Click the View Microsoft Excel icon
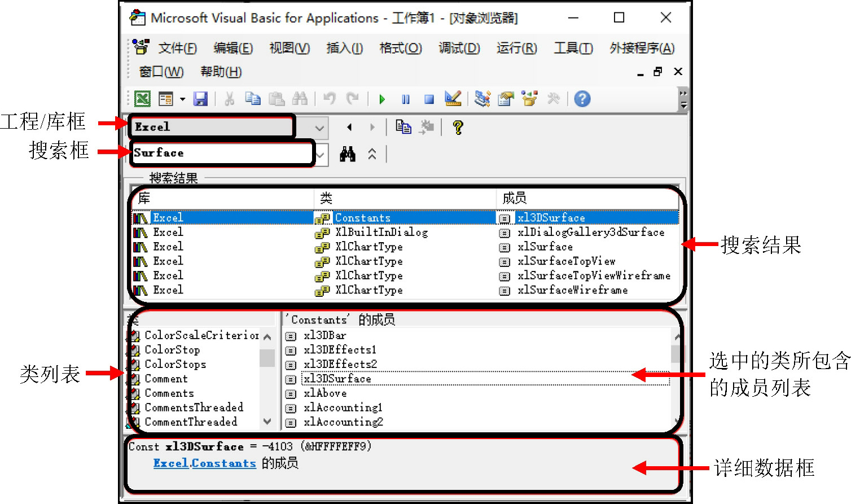Screen dimensions: 851x504 (142, 99)
